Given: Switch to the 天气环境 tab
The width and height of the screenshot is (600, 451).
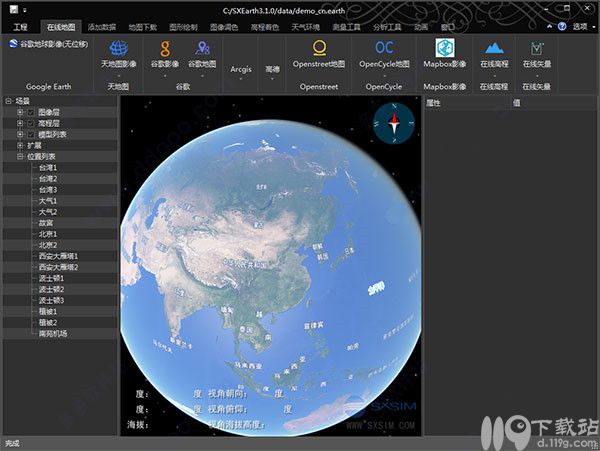Looking at the screenshot, I should [x=305, y=27].
